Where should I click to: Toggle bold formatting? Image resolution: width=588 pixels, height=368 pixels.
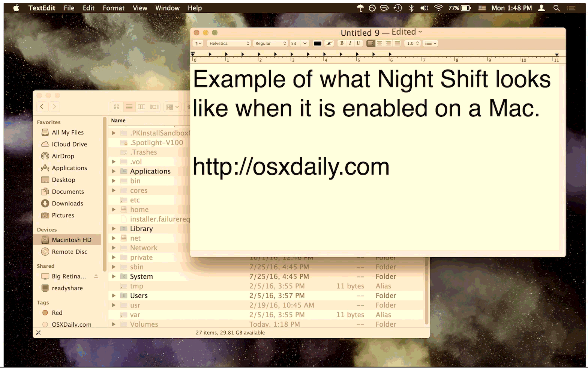click(342, 43)
